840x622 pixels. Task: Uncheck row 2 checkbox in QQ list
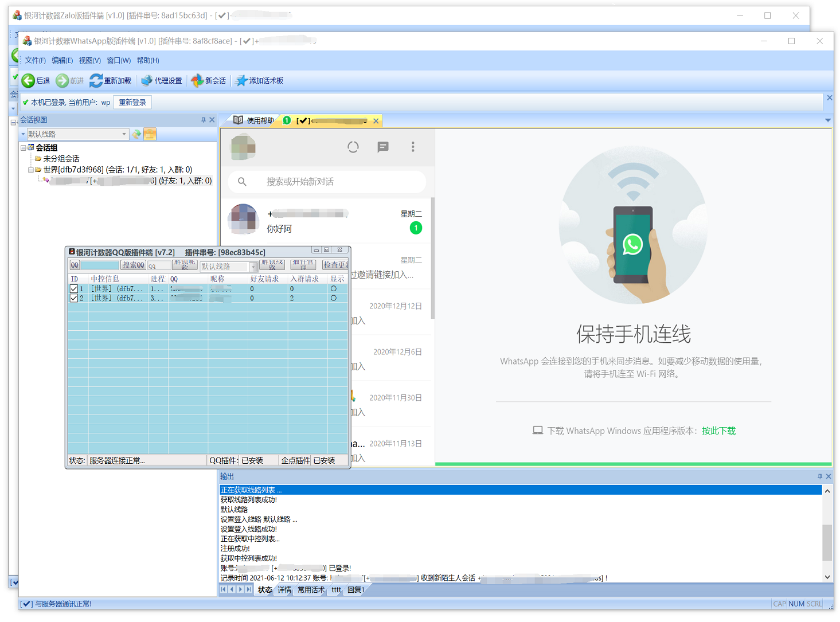click(x=74, y=298)
